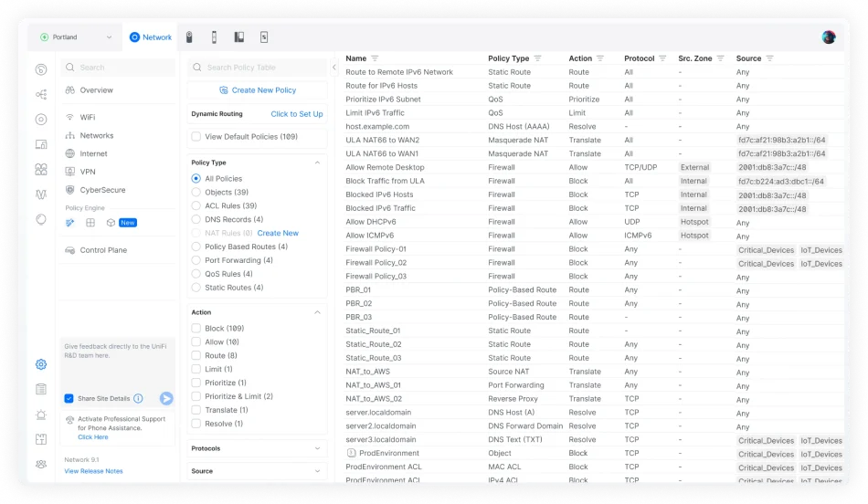Screen dimensions: 868x504
Task: Open the user avatar at top right
Action: click(x=829, y=37)
